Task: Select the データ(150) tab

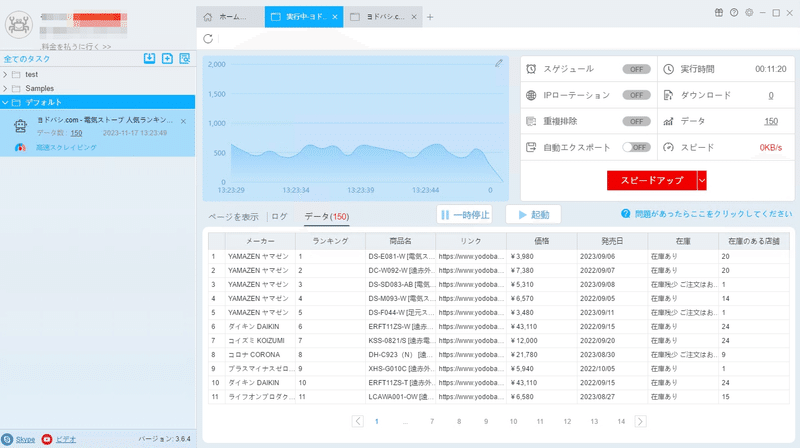Action: click(x=327, y=217)
